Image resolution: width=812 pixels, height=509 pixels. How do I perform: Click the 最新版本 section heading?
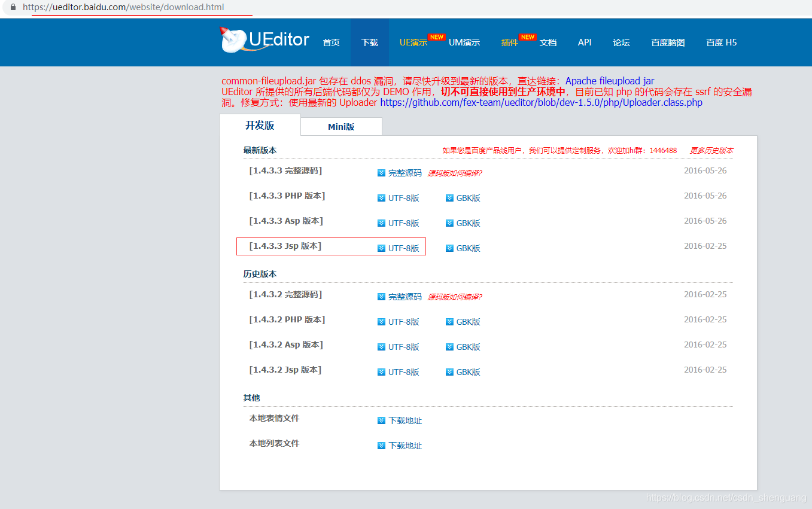(260, 150)
